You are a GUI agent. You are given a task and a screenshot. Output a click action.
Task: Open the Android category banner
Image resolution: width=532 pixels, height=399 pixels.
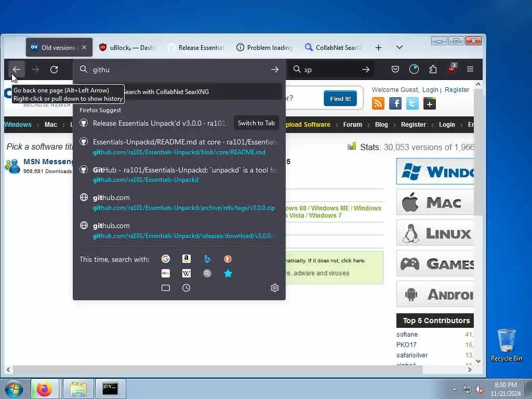[435, 294]
